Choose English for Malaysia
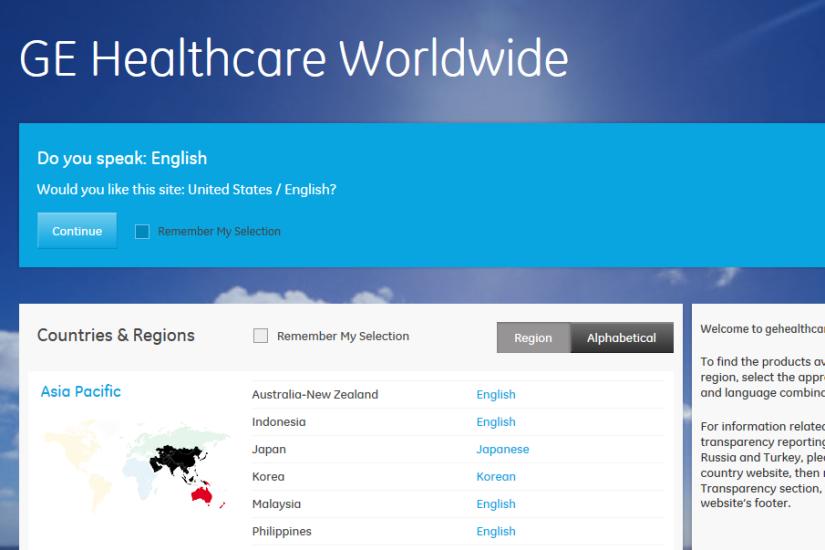Image resolution: width=825 pixels, height=550 pixels. pos(496,504)
